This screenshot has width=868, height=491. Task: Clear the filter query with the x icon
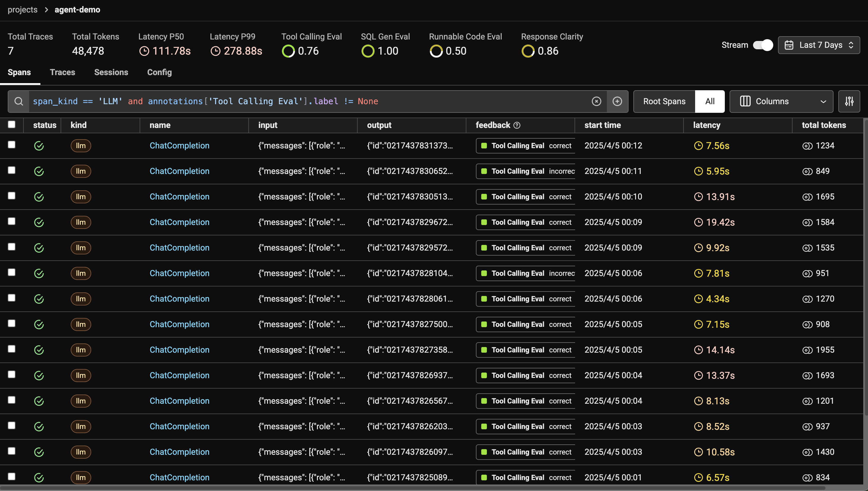(x=596, y=102)
